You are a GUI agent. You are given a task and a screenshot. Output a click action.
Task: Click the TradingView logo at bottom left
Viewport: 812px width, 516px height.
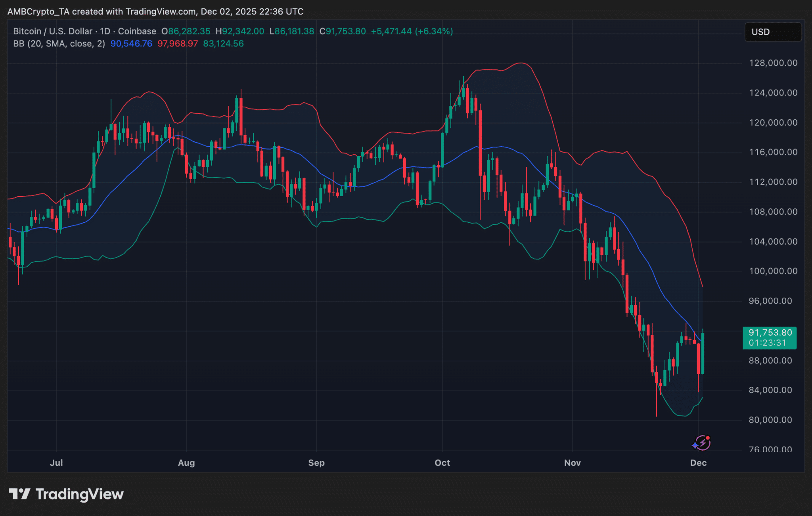[66, 494]
